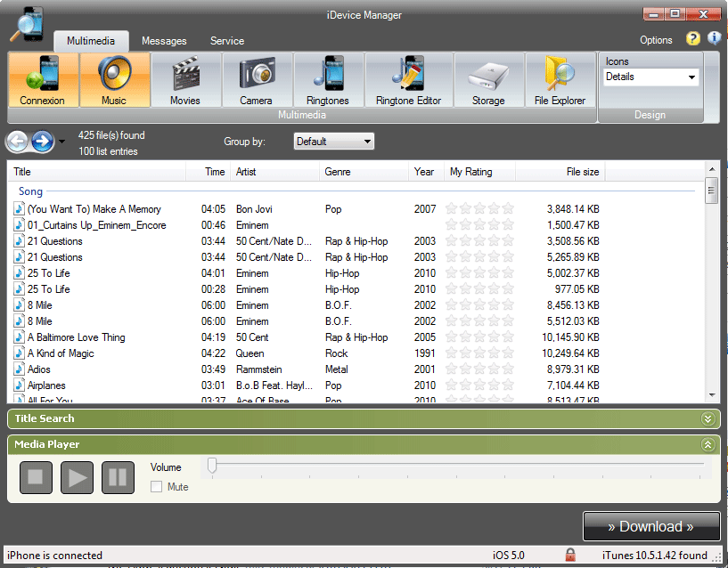The width and height of the screenshot is (728, 568).
Task: Click artist "Queen" cell
Action: click(249, 353)
